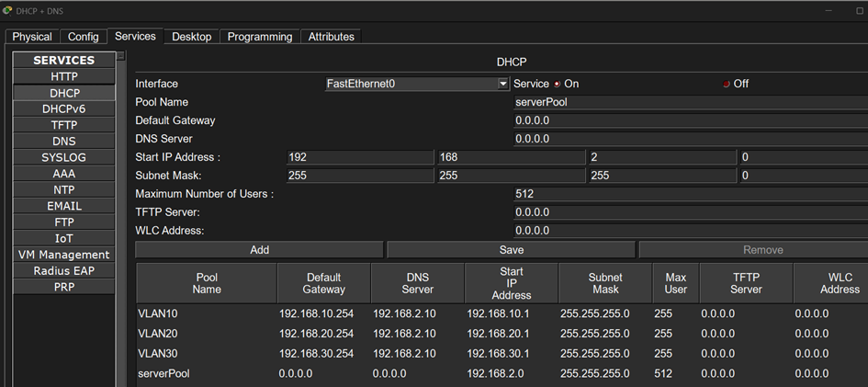868x387 pixels.
Task: Click gateway cell 192.168.30.254
Action: pos(316,354)
